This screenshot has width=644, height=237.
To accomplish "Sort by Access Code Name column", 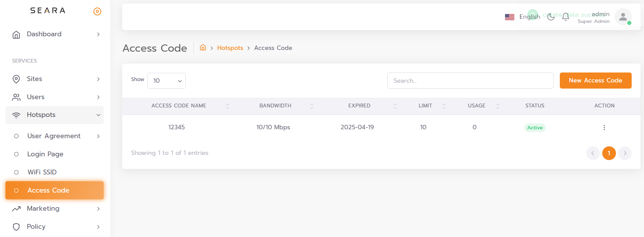I will pos(227,106).
